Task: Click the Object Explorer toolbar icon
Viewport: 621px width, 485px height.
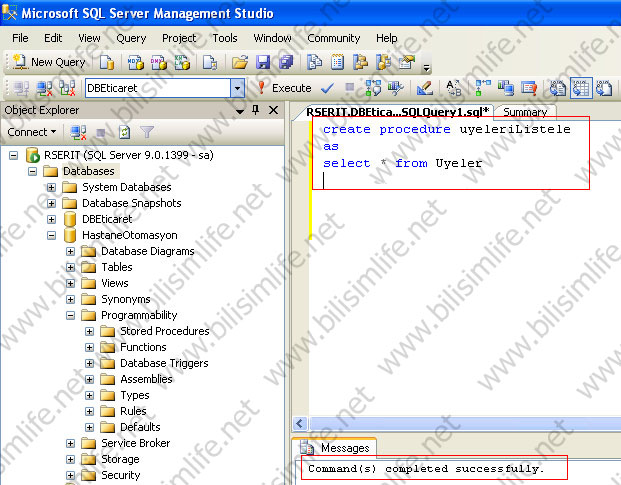Action: click(360, 62)
